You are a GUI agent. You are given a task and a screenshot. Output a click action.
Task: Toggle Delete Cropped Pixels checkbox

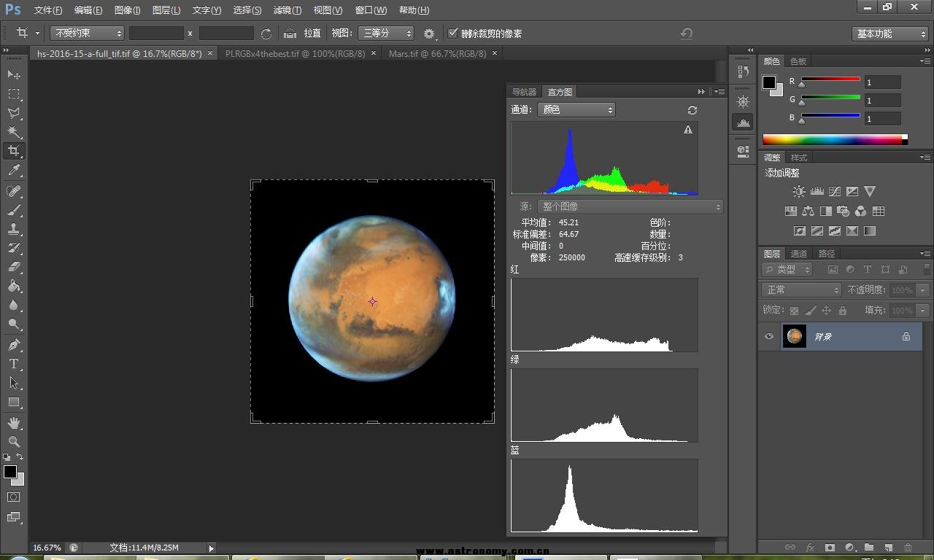(452, 33)
